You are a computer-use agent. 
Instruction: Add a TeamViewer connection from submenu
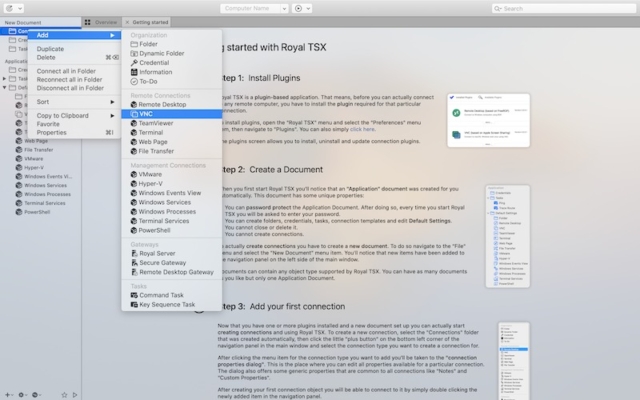pyautogui.click(x=171, y=123)
